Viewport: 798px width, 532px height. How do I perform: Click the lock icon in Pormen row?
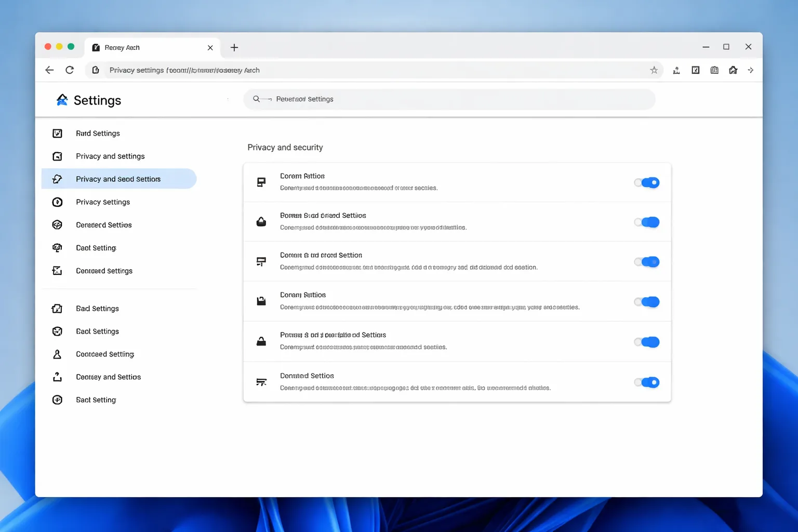pos(261,222)
